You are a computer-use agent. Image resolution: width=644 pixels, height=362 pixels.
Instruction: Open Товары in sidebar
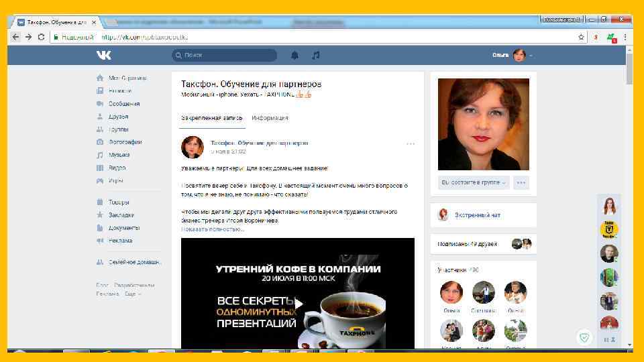tap(113, 202)
